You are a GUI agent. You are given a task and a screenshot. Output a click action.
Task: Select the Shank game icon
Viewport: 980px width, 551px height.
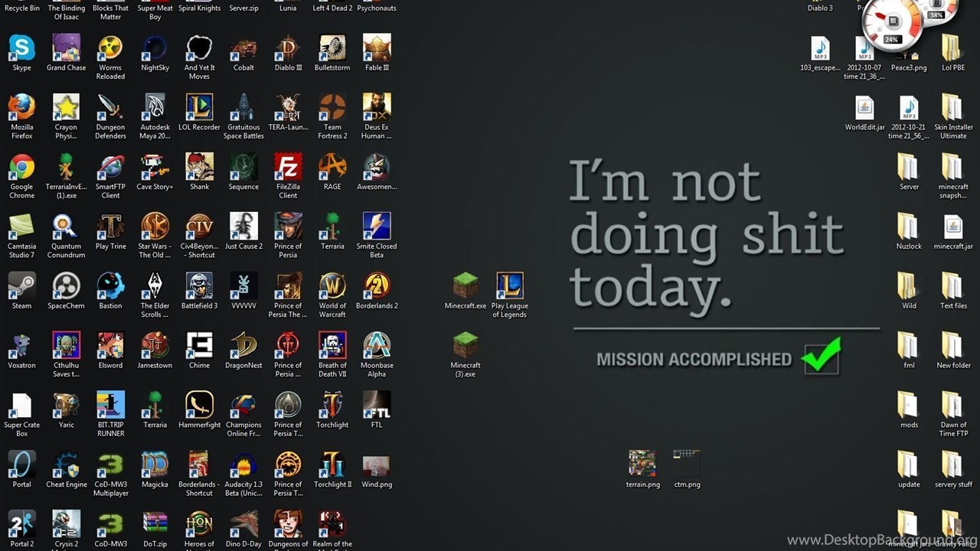tap(199, 168)
